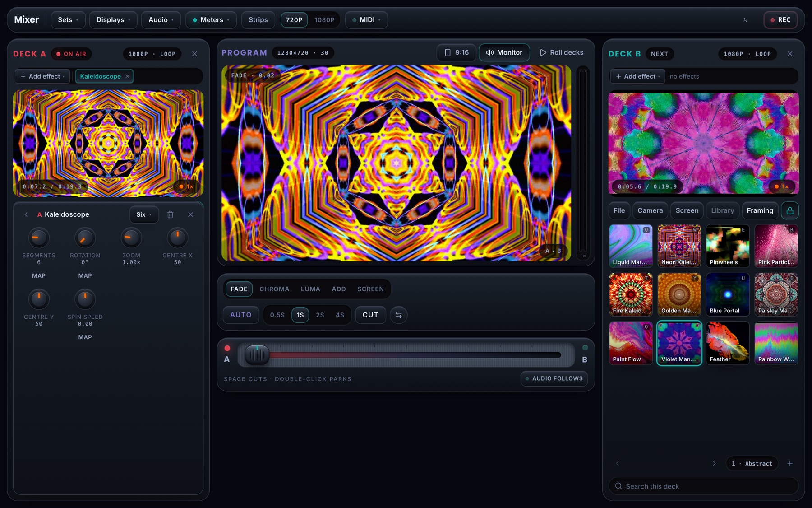Close the Kaleidoscope parameter panel

[191, 214]
